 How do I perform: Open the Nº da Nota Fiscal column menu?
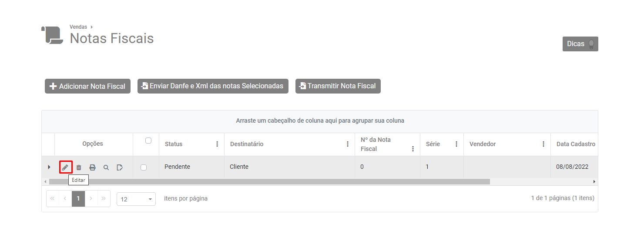[413, 149]
